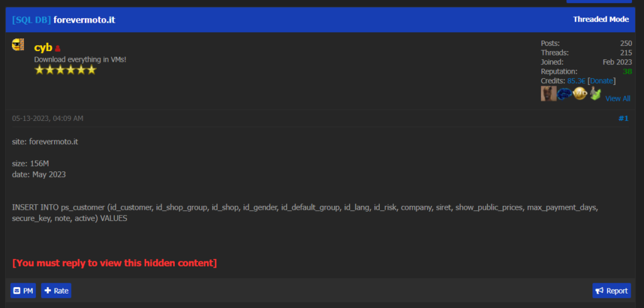
Task: Click the red user status icon beside cyb
Action: [x=58, y=48]
